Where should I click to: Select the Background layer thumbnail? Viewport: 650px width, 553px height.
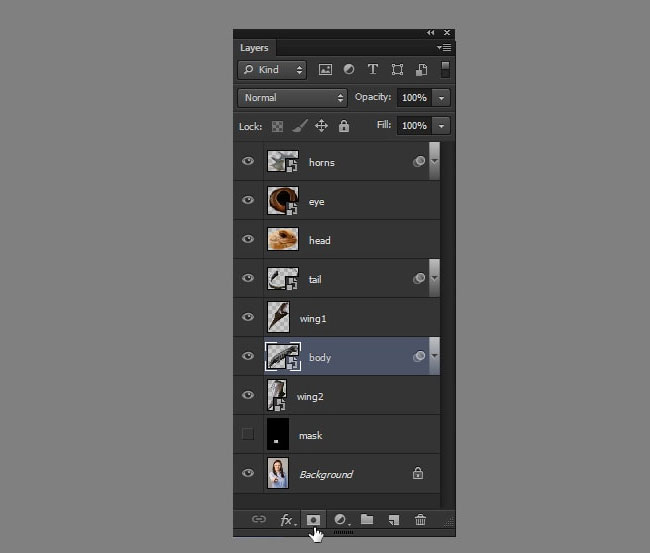pyautogui.click(x=278, y=473)
